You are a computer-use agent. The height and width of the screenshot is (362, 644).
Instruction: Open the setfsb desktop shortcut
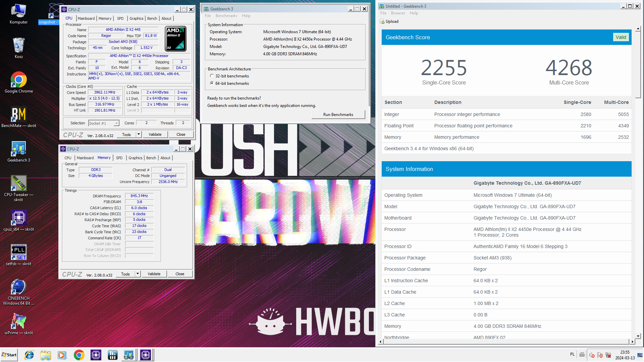coord(19,255)
